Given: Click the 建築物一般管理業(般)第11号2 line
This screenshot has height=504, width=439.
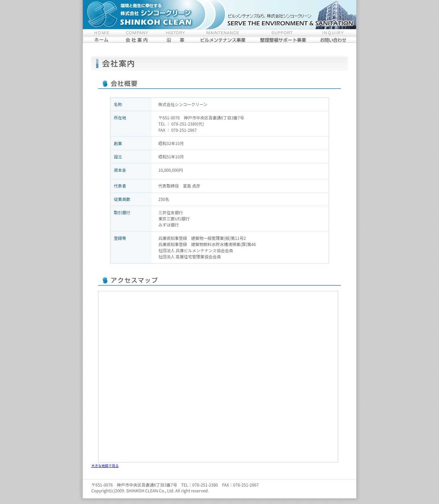Looking at the screenshot, I should point(202,238).
